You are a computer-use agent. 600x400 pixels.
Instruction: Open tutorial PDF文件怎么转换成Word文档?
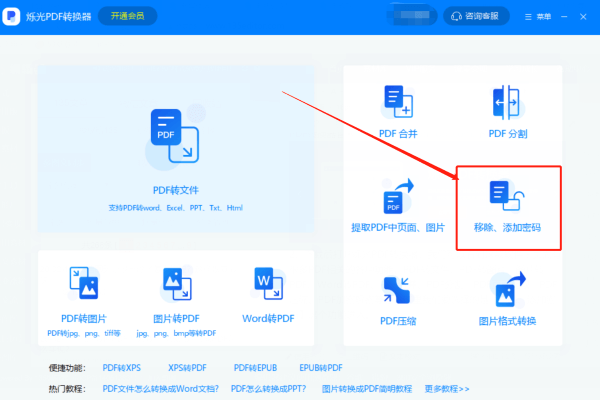click(x=160, y=389)
